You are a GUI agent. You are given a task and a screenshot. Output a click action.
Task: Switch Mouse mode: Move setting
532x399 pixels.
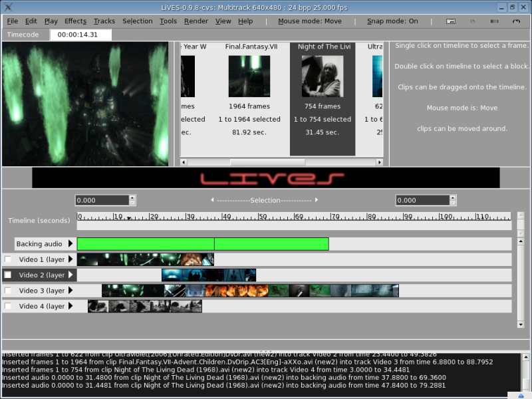click(310, 21)
